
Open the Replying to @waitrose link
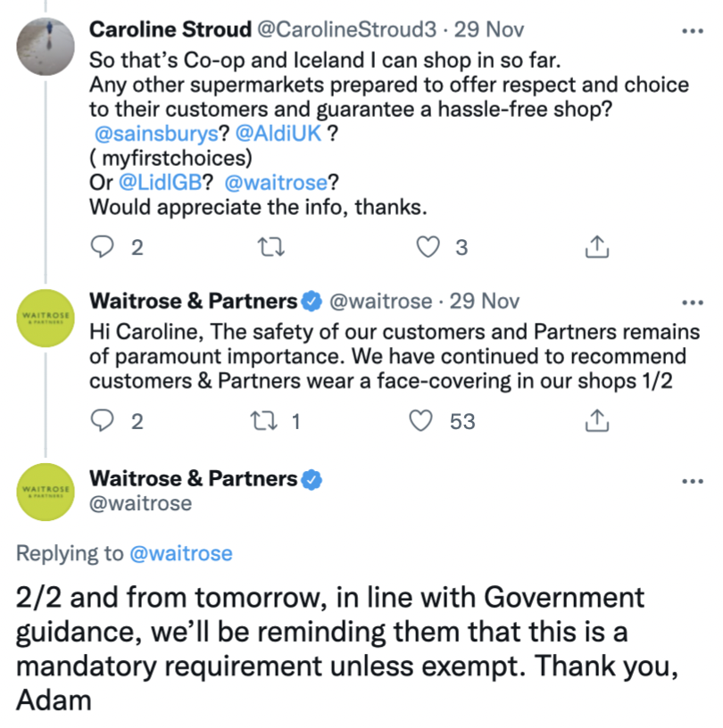(x=181, y=553)
